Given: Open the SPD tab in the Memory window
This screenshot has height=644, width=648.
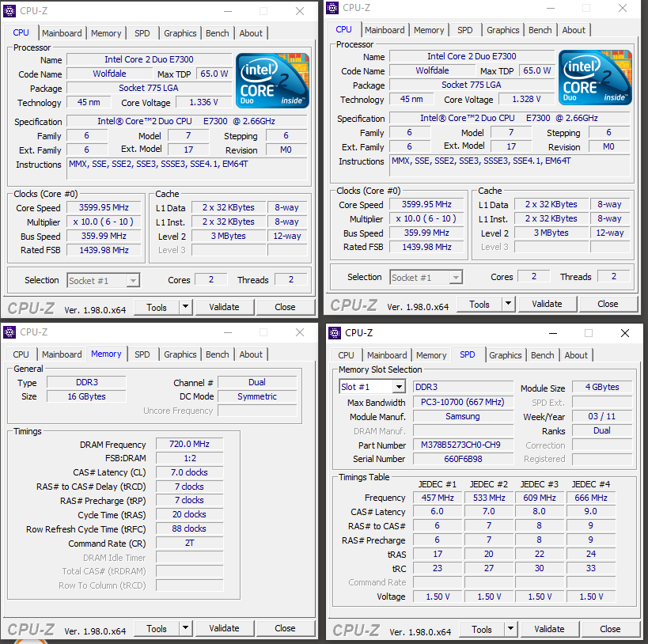Looking at the screenshot, I should (142, 354).
